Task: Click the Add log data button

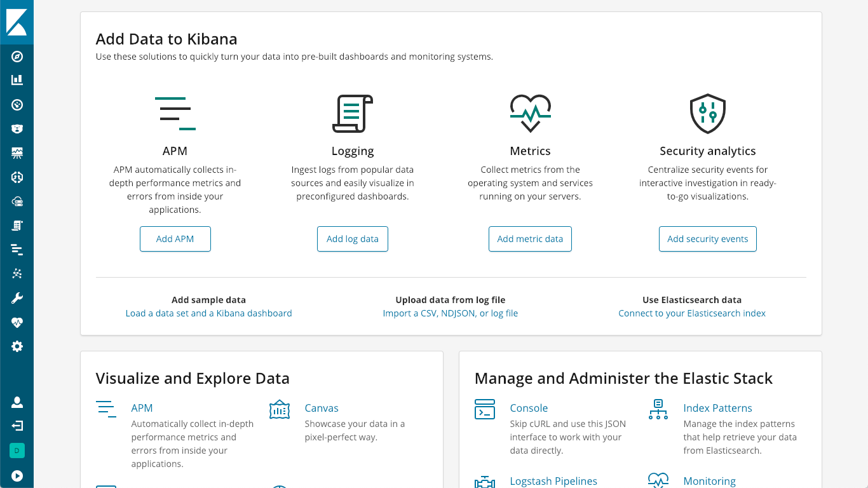Action: [353, 239]
